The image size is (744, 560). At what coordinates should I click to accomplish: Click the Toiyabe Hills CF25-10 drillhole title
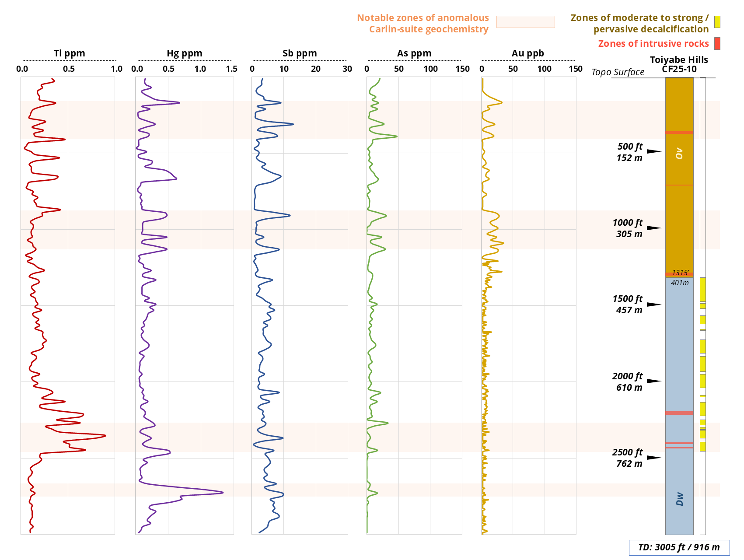click(x=679, y=64)
